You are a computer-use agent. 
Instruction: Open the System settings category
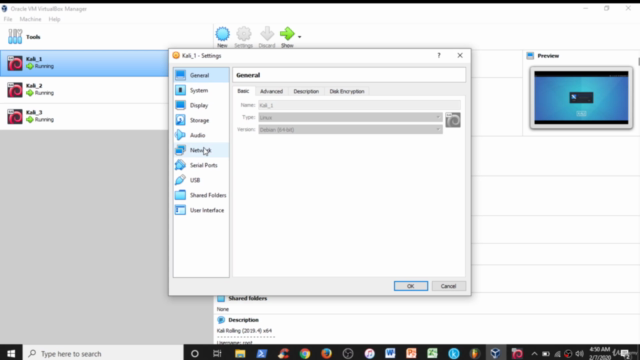[x=201, y=90]
